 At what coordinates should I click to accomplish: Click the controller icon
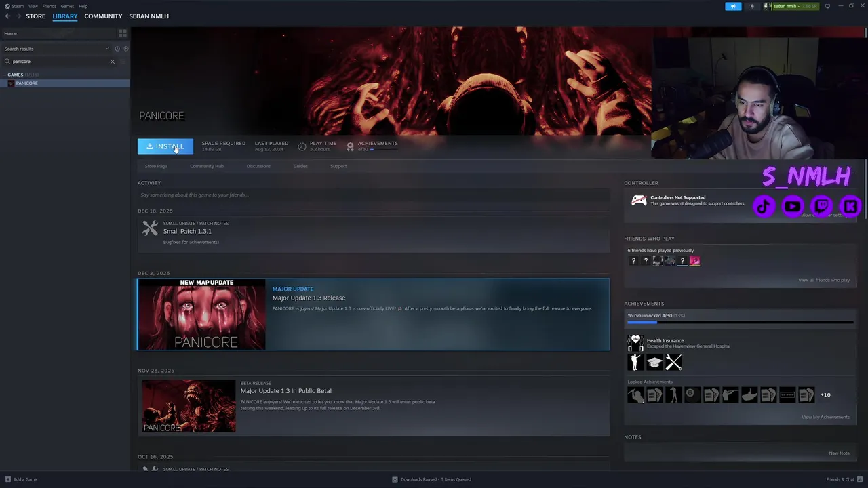click(x=639, y=201)
